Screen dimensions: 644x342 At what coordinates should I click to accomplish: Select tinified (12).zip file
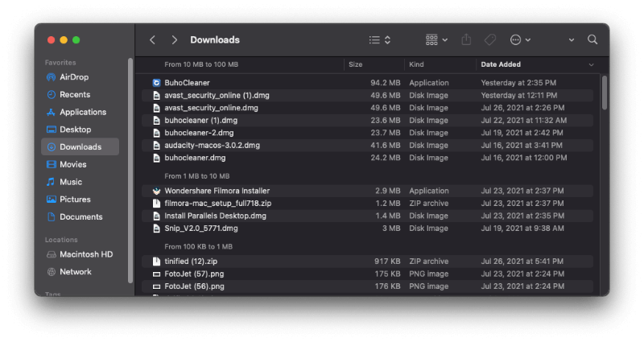coord(191,262)
